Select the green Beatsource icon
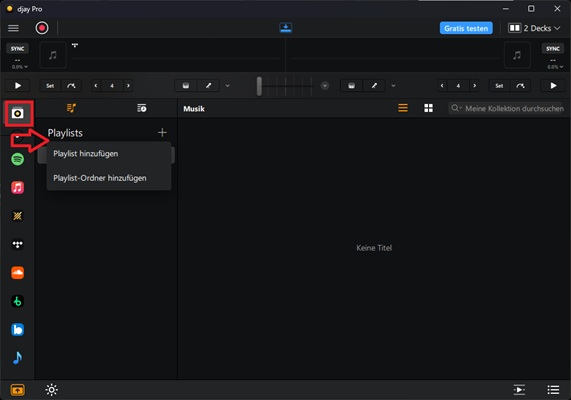 click(x=17, y=301)
